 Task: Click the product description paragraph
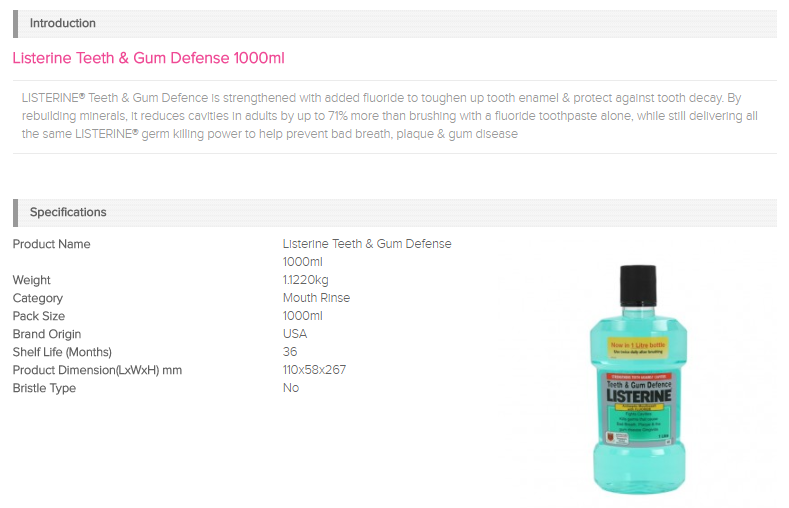[x=389, y=116]
